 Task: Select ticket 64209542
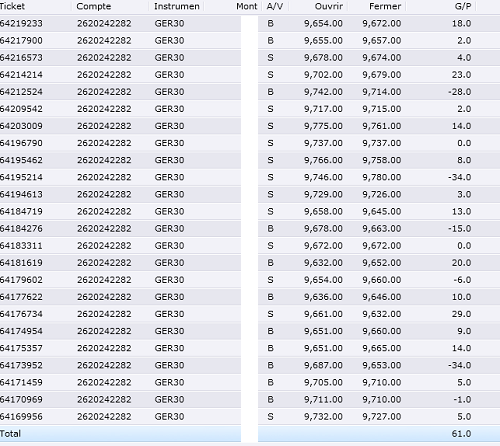pyautogui.click(x=21, y=109)
